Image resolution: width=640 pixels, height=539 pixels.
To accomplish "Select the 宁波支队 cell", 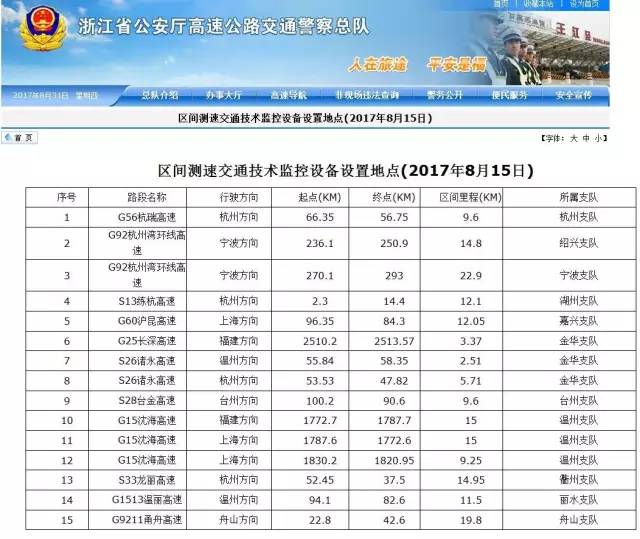I will tap(569, 276).
